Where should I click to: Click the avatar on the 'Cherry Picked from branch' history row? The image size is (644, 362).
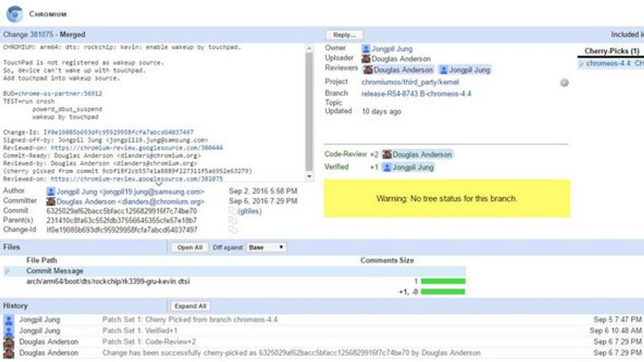coord(9,320)
